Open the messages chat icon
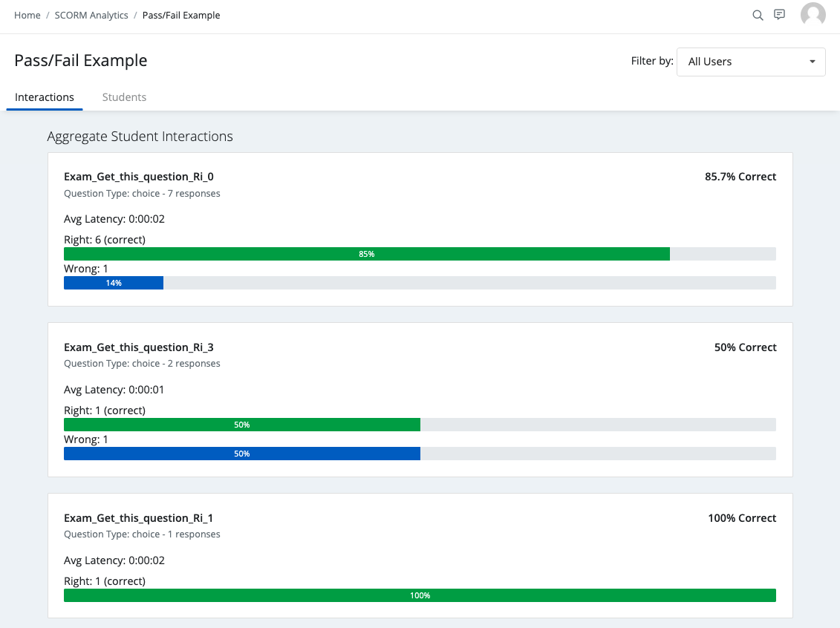840x628 pixels. pyautogui.click(x=779, y=14)
